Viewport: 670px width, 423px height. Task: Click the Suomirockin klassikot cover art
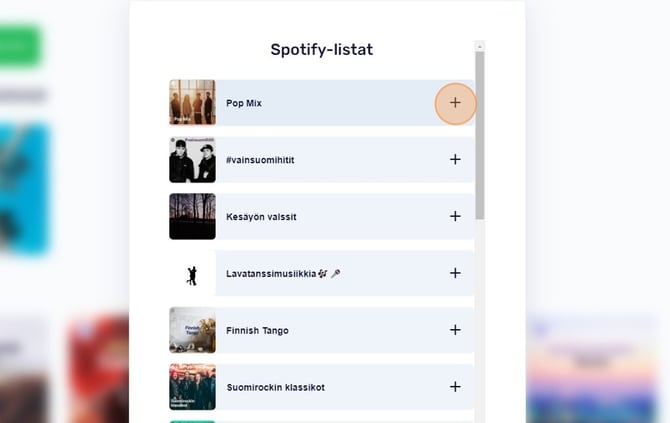click(x=192, y=387)
